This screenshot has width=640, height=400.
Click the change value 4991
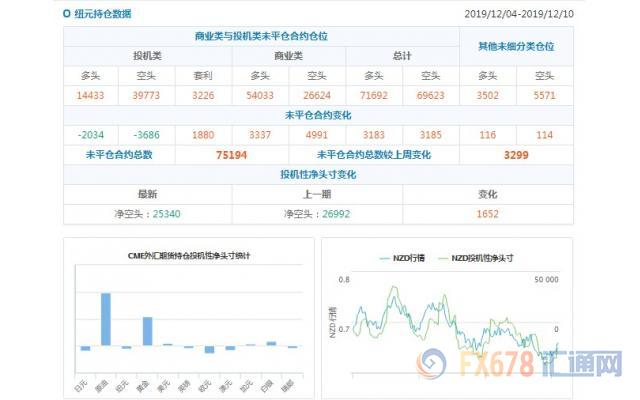click(x=317, y=135)
